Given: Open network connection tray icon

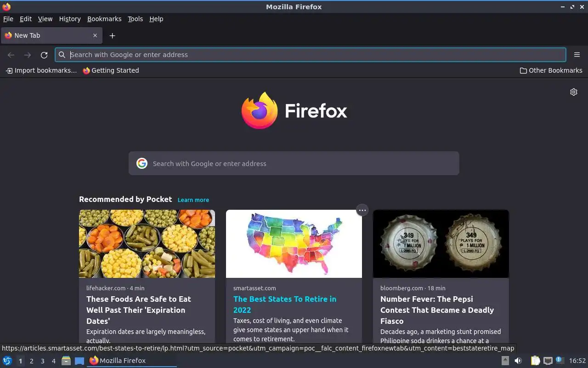Looking at the screenshot, I should (548, 361).
